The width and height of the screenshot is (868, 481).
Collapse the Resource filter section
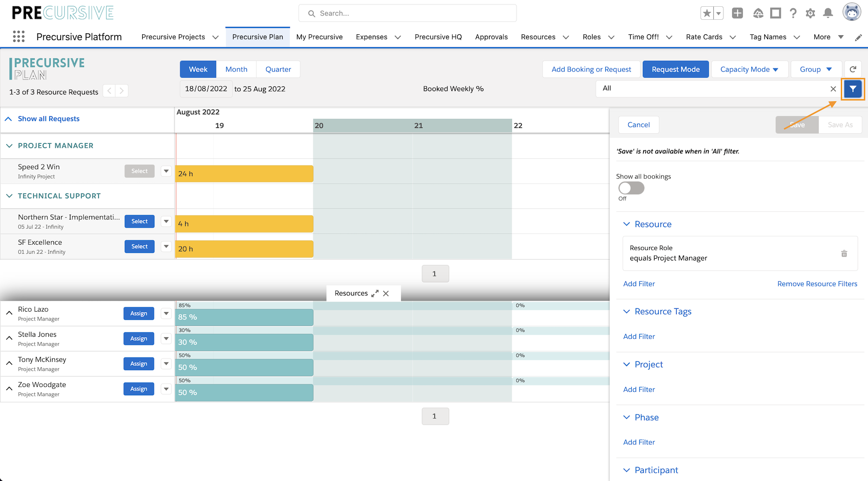pyautogui.click(x=626, y=224)
